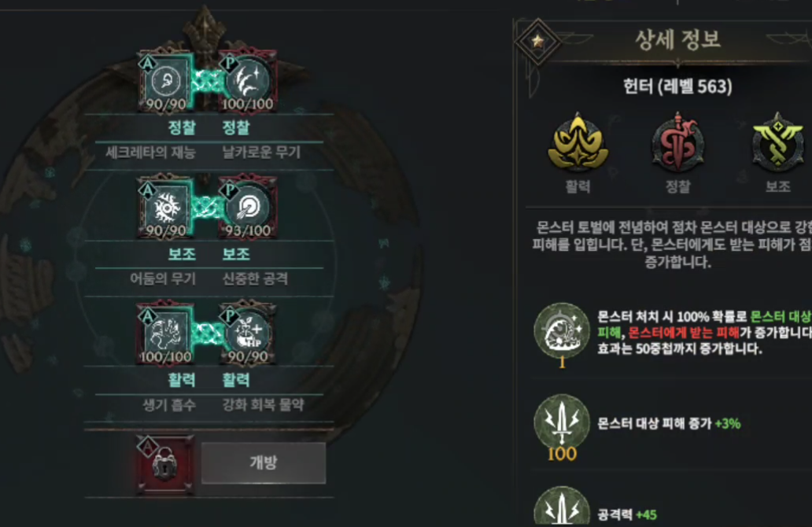Viewport: 812px width, 527px height.
Task: Click the teal link between 활력 skills
Action: pos(207,334)
